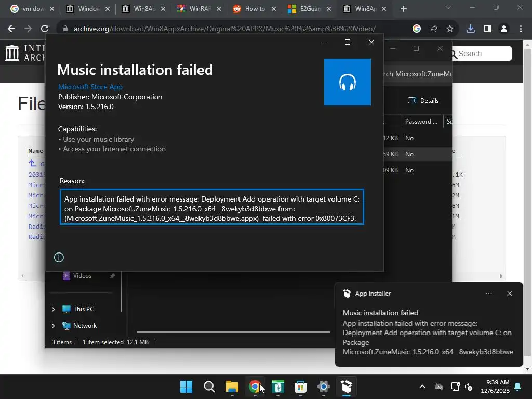Click the Details pane button in Explorer

tap(423, 101)
